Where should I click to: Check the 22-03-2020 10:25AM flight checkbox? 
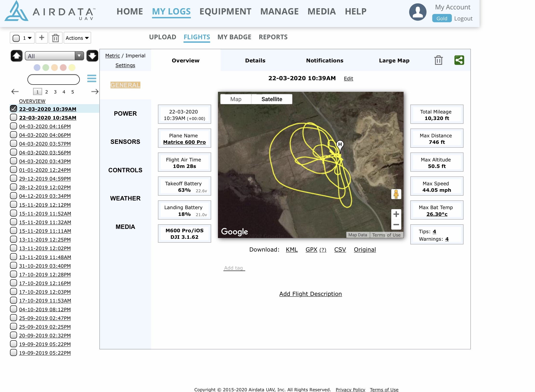coord(14,118)
